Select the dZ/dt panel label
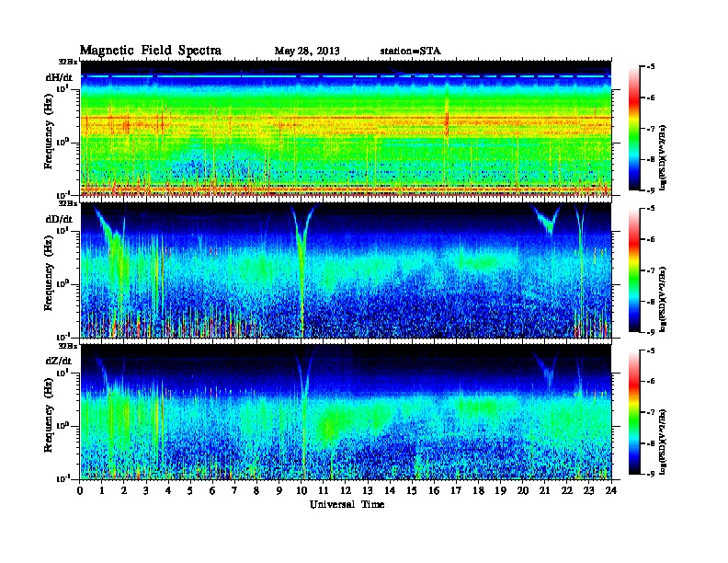The width and height of the screenshot is (728, 563). pos(59,361)
